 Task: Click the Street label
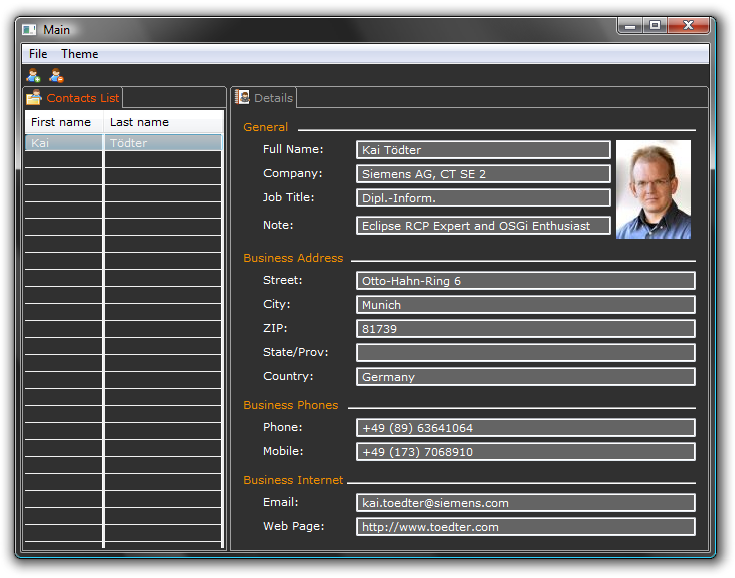coord(283,280)
